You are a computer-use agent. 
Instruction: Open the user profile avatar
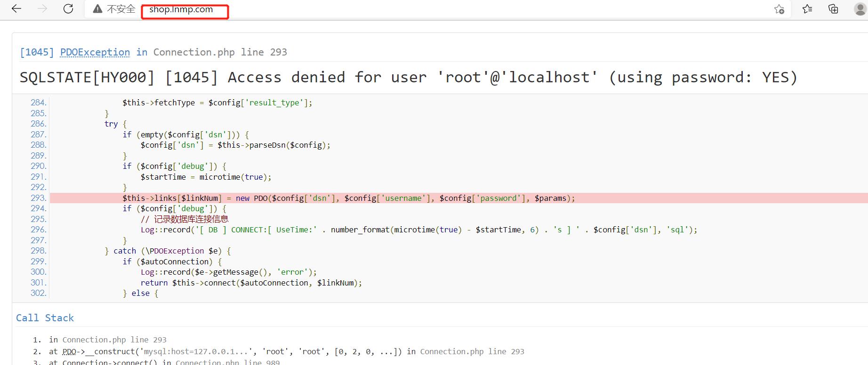click(x=860, y=9)
